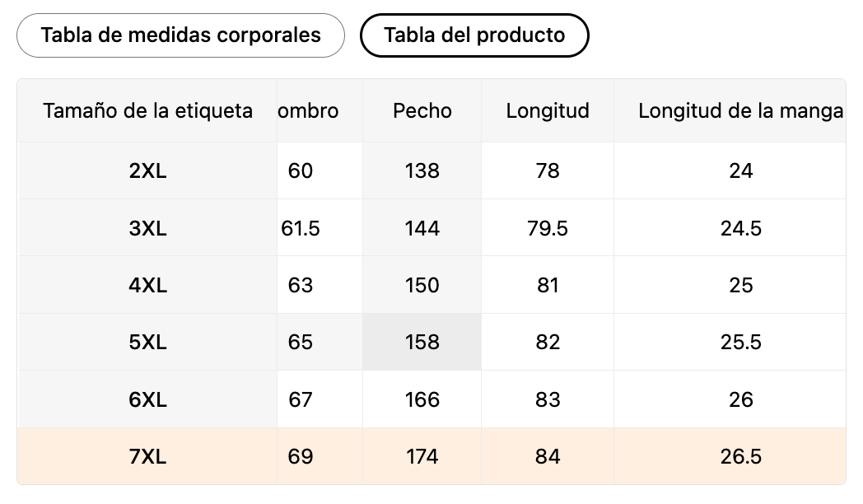This screenshot has height=504, width=863.
Task: Select the Tabla del producto tab
Action: (x=474, y=35)
